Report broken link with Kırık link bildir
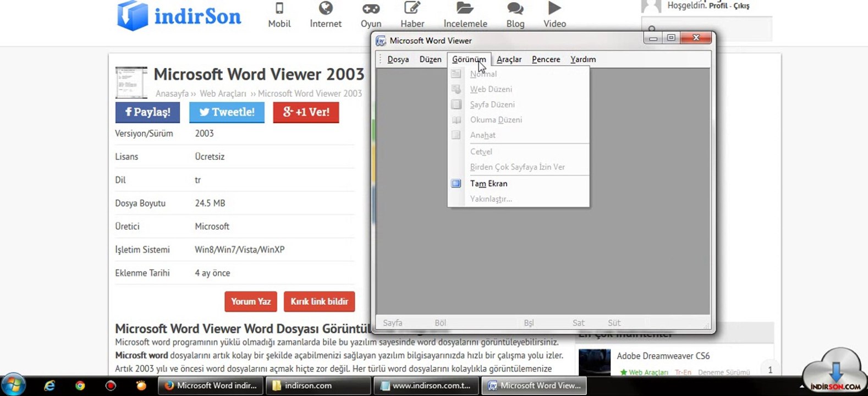The width and height of the screenshot is (868, 396). tap(319, 301)
